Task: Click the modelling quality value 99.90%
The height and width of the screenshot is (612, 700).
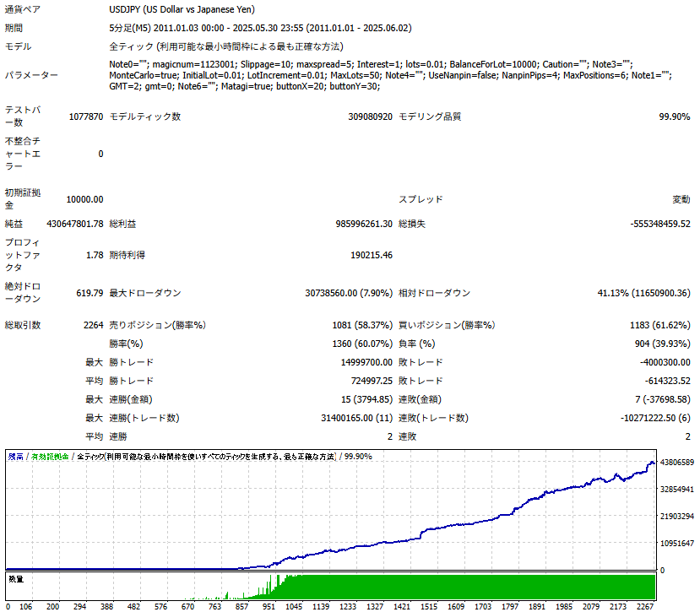Action: 674,116
